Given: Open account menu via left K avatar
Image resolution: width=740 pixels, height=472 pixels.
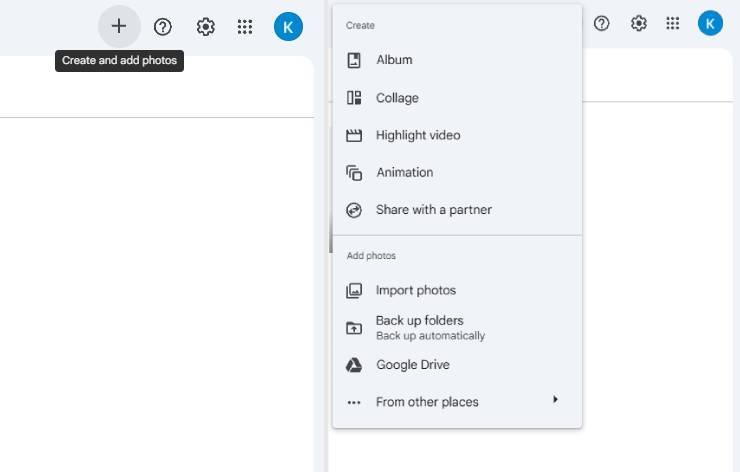Looking at the screenshot, I should click(288, 27).
